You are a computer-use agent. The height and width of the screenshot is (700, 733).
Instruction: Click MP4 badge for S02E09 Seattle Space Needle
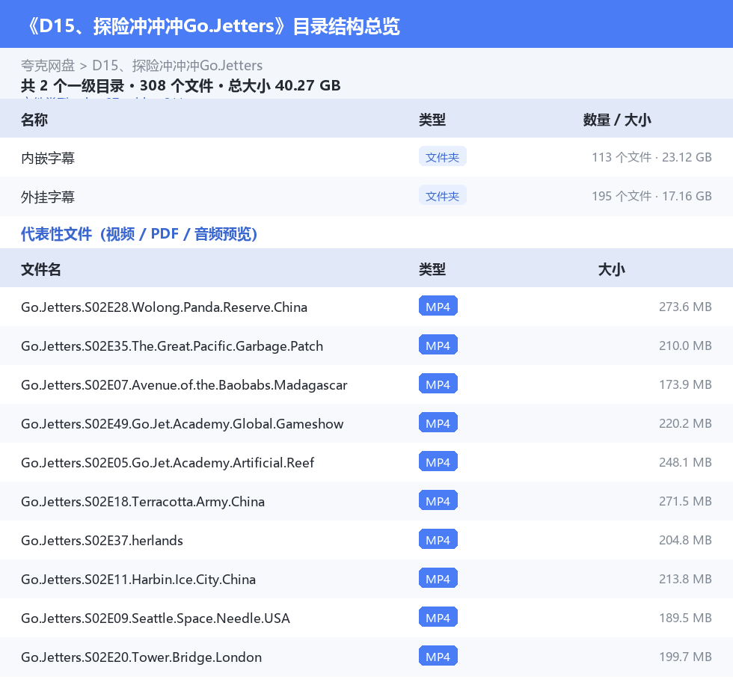point(438,617)
